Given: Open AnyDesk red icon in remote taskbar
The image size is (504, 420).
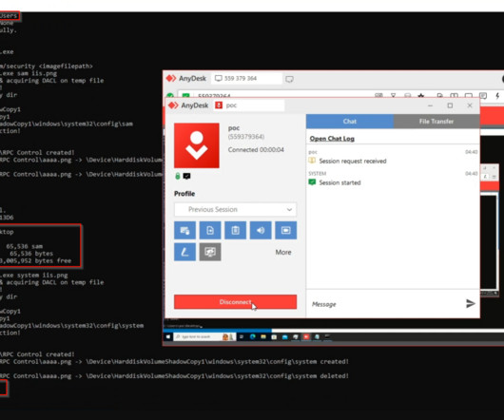Looking at the screenshot, I should 306,336.
